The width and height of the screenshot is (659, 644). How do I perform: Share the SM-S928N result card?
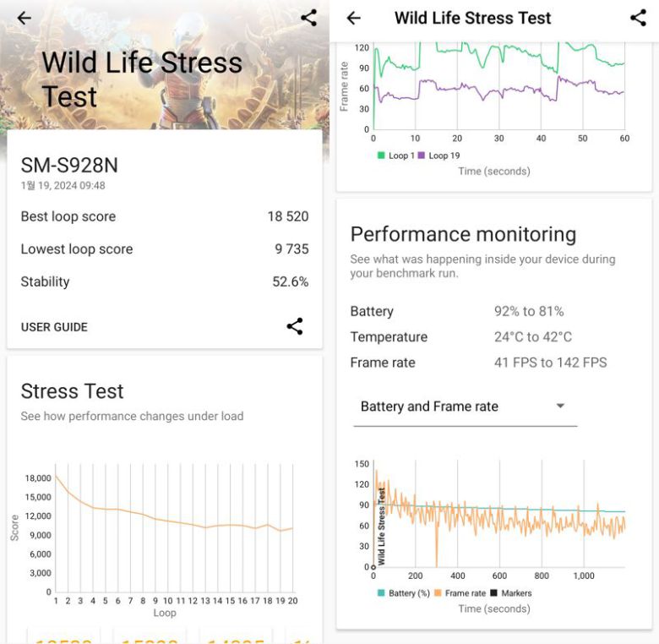pos(294,327)
